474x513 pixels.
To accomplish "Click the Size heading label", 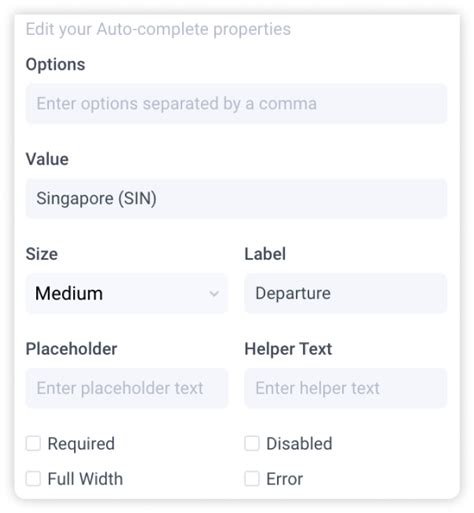I will [42, 254].
